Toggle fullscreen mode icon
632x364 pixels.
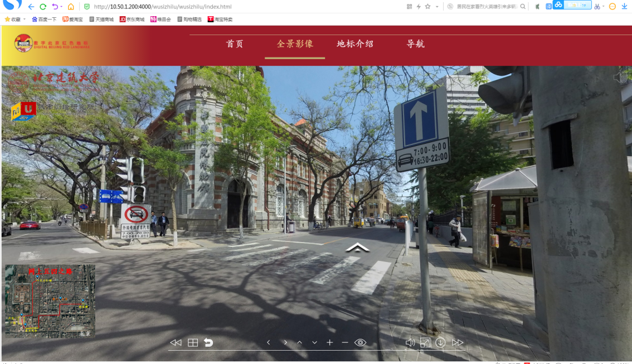(425, 342)
